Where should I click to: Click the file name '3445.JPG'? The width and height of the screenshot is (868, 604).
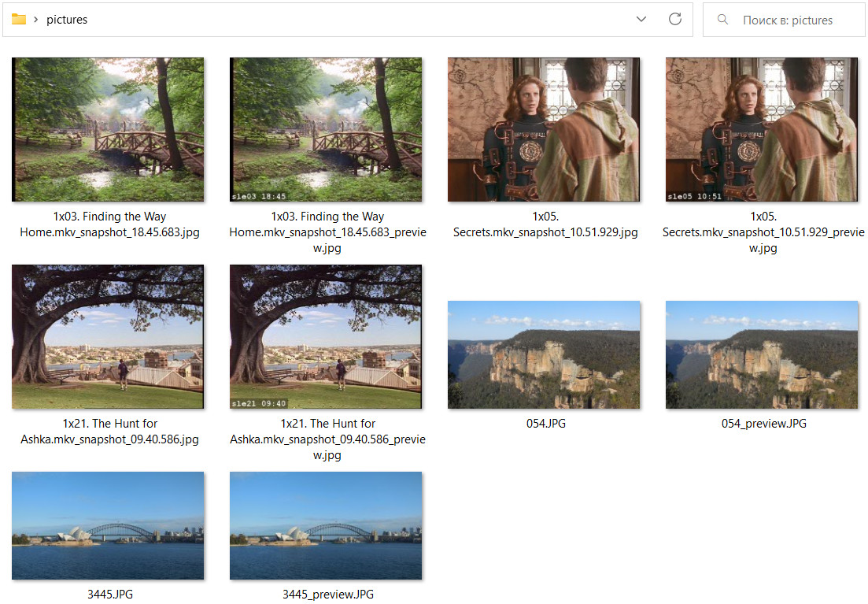point(110,595)
